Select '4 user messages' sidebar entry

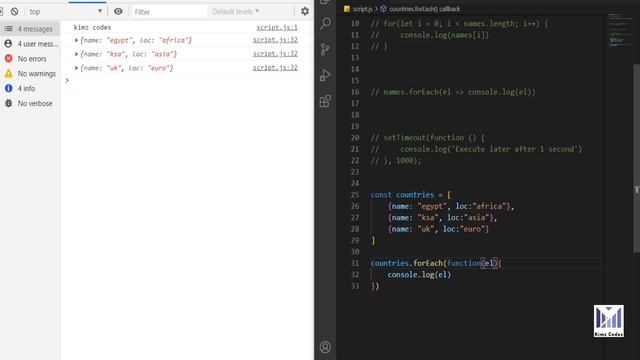coord(30,44)
